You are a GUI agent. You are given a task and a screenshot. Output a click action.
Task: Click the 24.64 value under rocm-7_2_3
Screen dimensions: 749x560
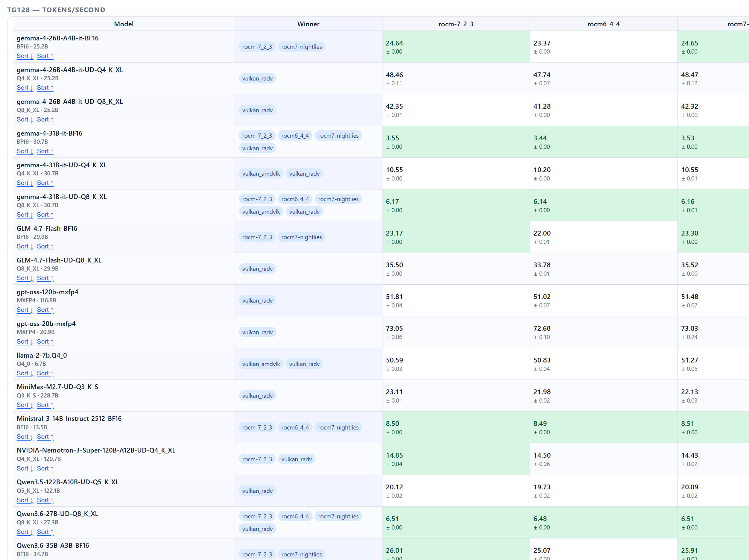[394, 43]
